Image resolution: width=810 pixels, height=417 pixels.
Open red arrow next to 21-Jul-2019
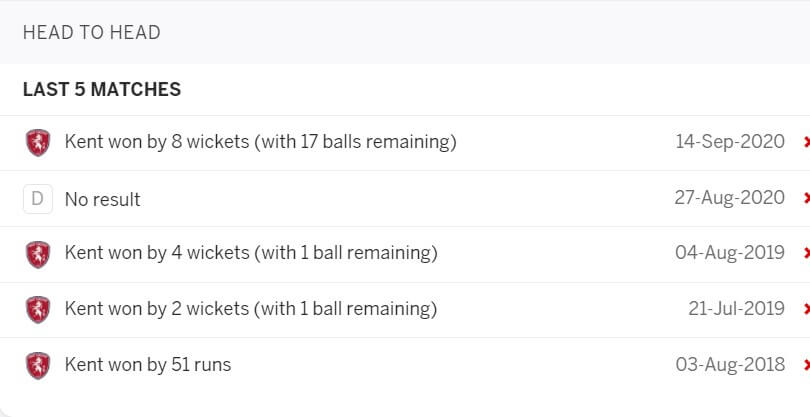(x=806, y=308)
